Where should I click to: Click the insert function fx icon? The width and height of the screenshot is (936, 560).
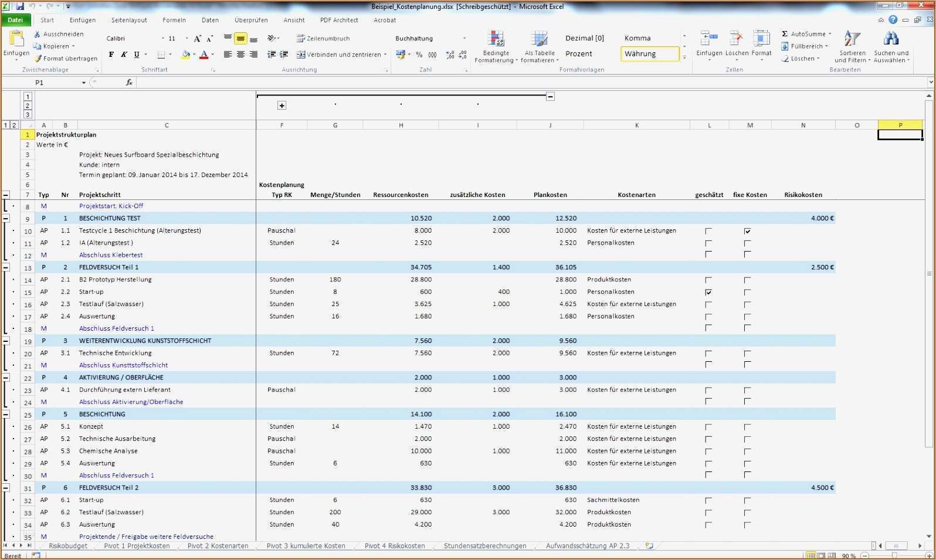[129, 83]
